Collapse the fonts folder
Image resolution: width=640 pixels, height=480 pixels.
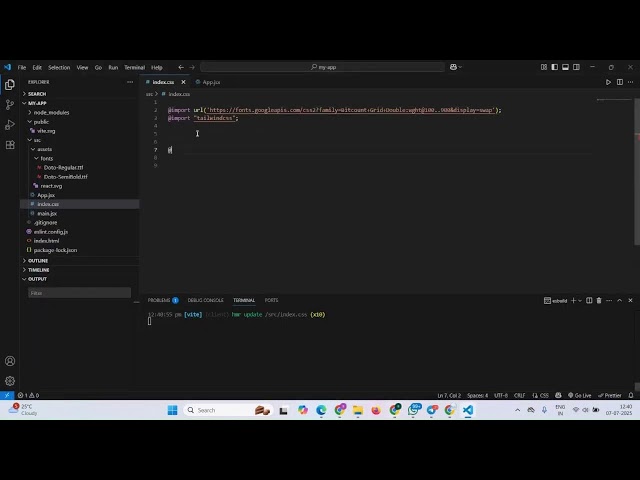80,158
